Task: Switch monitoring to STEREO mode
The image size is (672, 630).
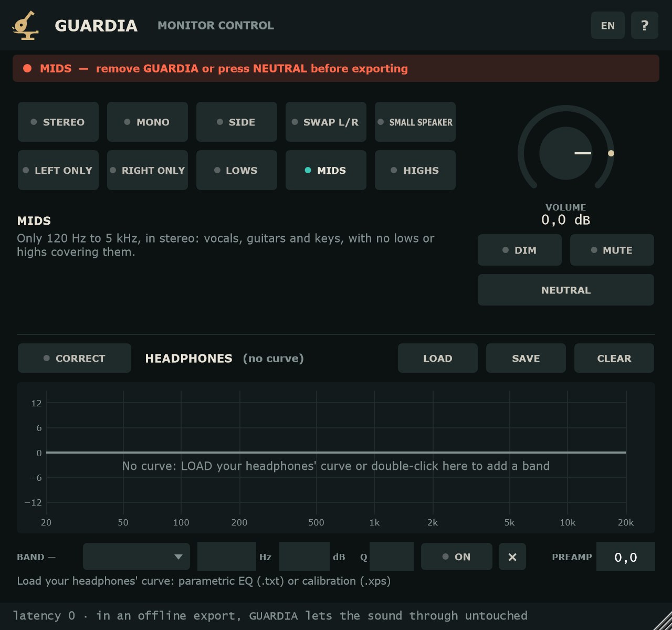Action: tap(58, 122)
